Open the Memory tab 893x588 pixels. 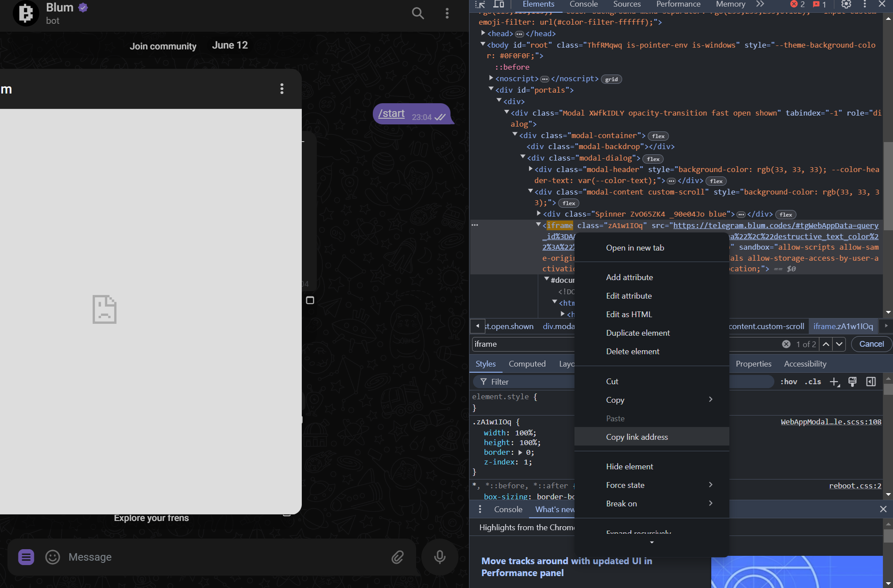731,4
